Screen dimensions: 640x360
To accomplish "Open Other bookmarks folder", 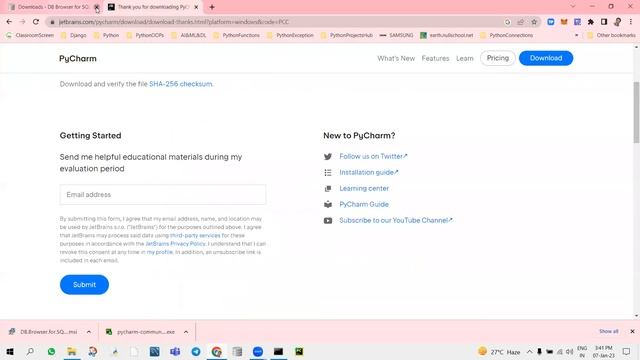I will click(611, 36).
